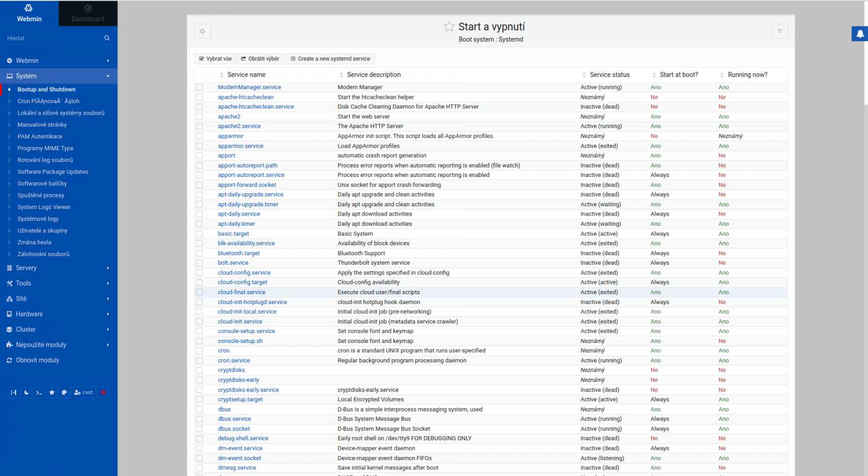Open Manualové stránky menu item
The image size is (868, 476).
point(42,125)
